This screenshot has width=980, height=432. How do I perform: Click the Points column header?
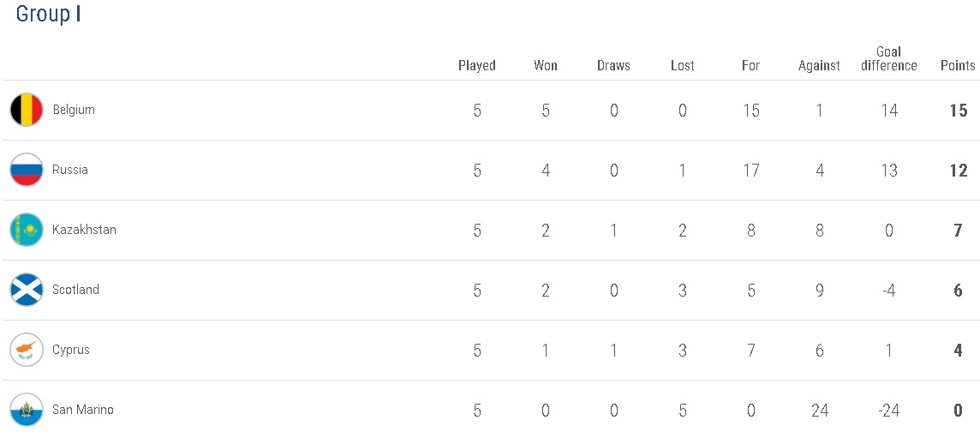(x=958, y=65)
